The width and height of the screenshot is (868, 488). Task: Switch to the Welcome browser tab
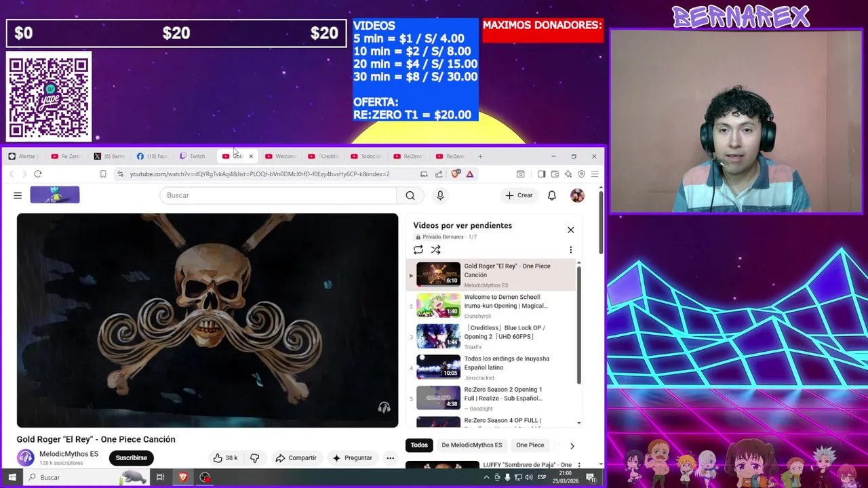tap(281, 157)
